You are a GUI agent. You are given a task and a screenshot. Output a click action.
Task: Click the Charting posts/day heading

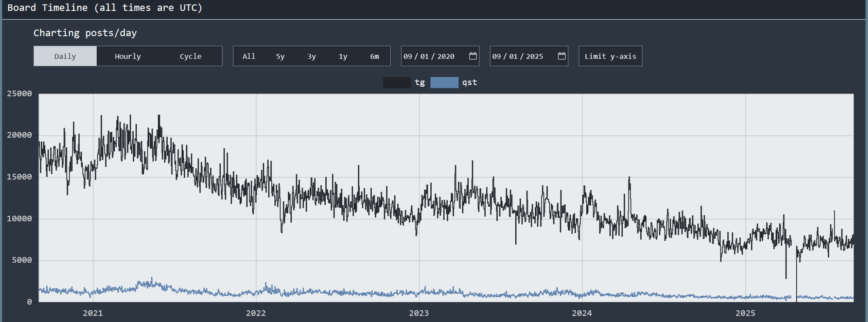(85, 33)
